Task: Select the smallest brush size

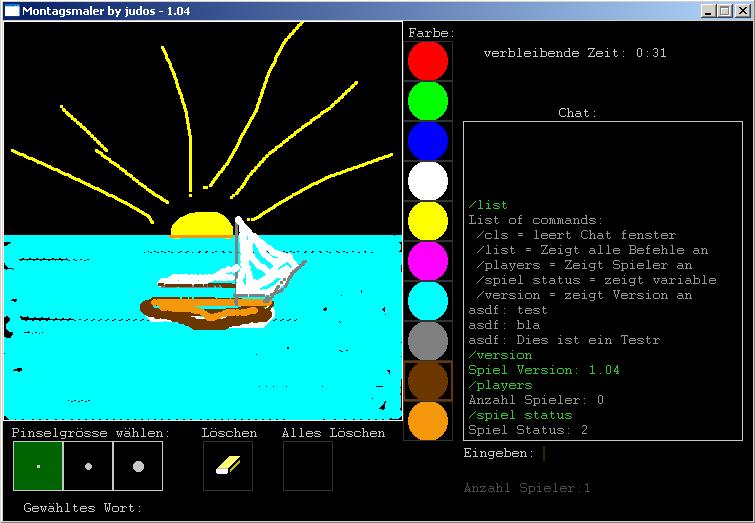Action: (38, 466)
